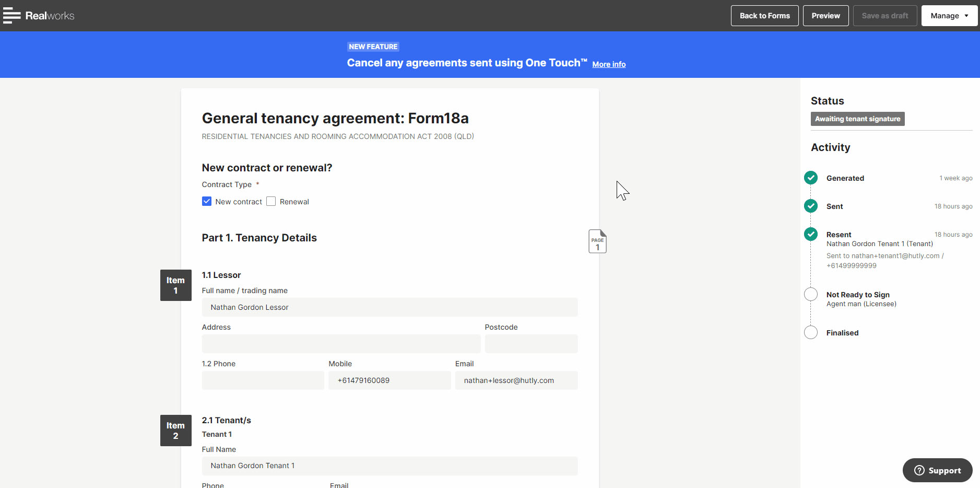
Task: Uncheck the New contract checkbox
Action: [x=207, y=202]
